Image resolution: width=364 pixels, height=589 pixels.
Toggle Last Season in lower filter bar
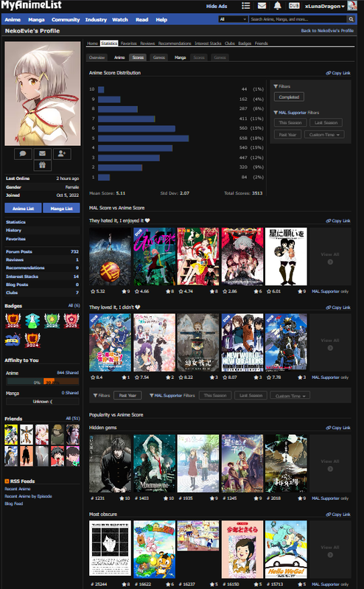pyautogui.click(x=251, y=395)
